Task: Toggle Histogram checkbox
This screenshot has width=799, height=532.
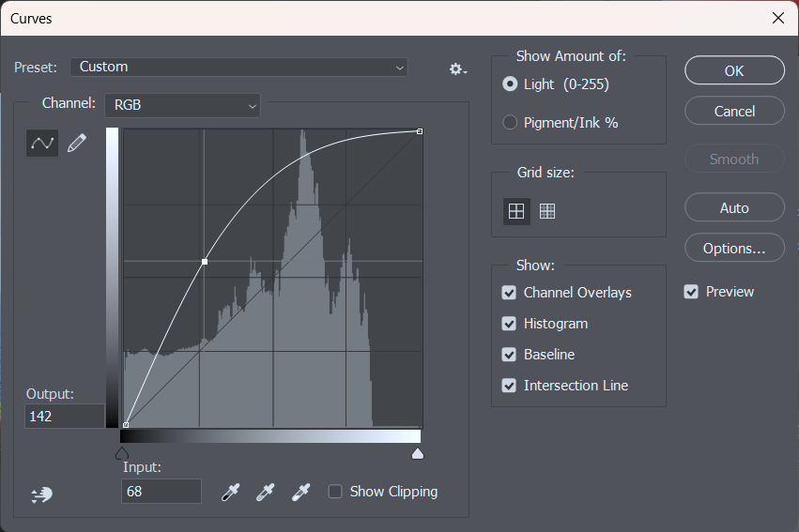Action: (x=509, y=324)
